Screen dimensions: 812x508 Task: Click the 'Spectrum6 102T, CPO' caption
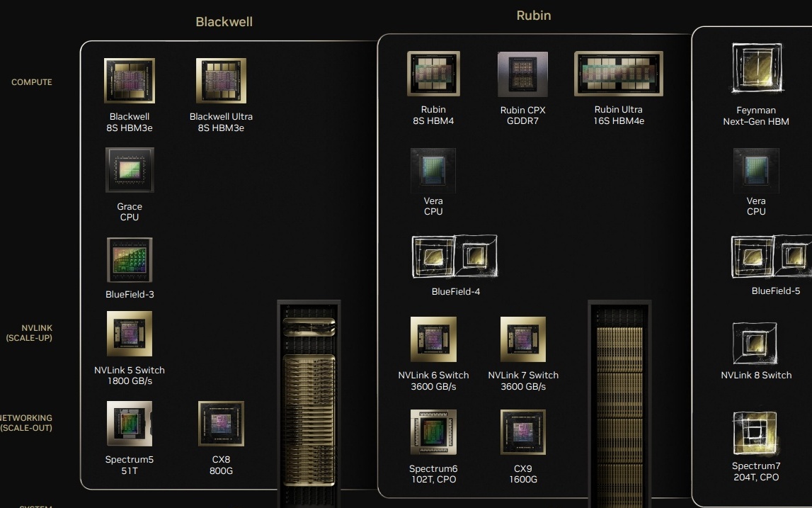pyautogui.click(x=433, y=474)
